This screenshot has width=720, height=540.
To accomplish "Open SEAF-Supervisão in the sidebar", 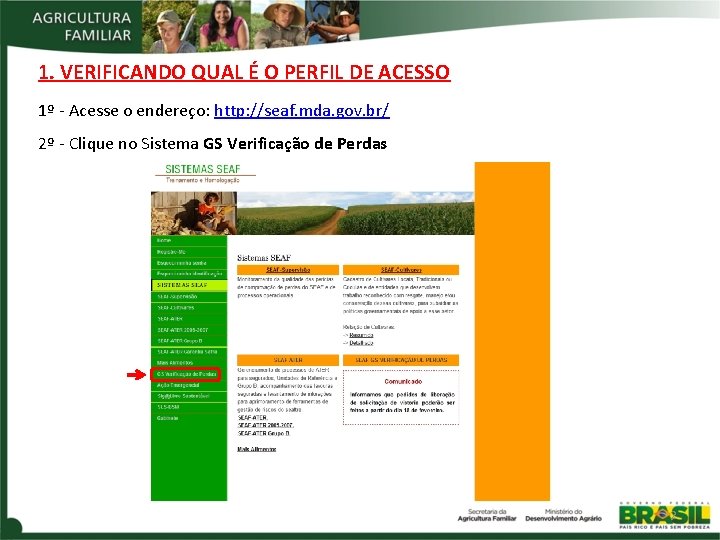I will pos(177,297).
